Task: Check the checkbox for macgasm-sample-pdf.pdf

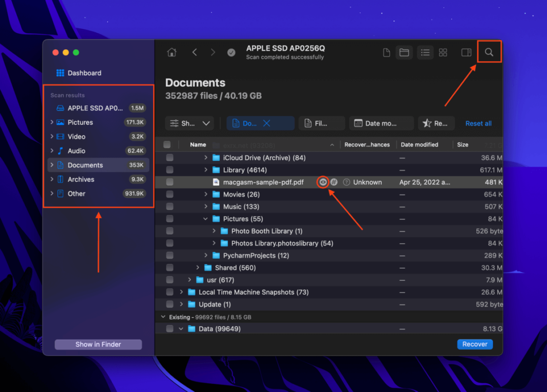Action: [170, 182]
